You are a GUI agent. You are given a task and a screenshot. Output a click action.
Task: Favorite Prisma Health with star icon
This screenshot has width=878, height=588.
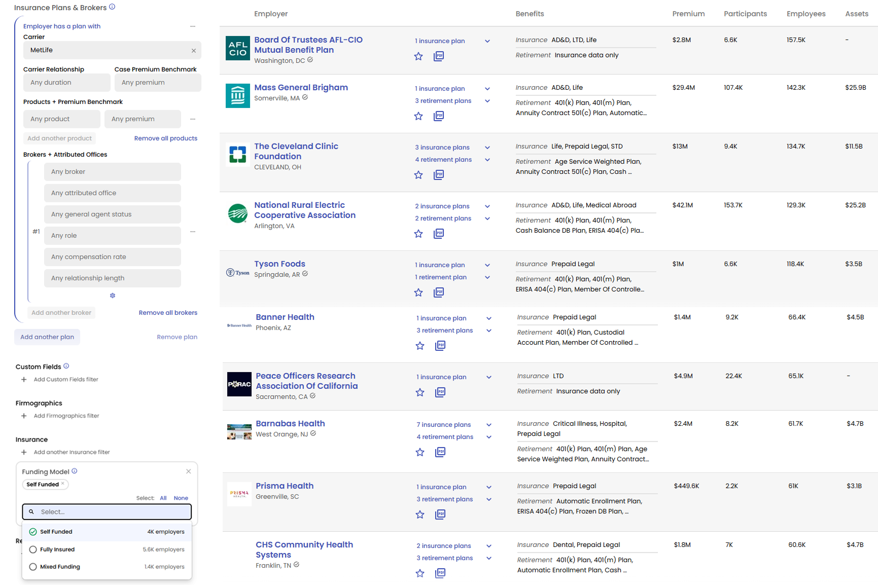(x=420, y=514)
